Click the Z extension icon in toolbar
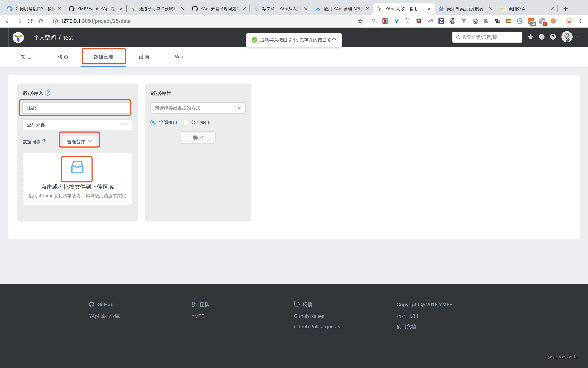The image size is (588, 368). click(x=441, y=21)
